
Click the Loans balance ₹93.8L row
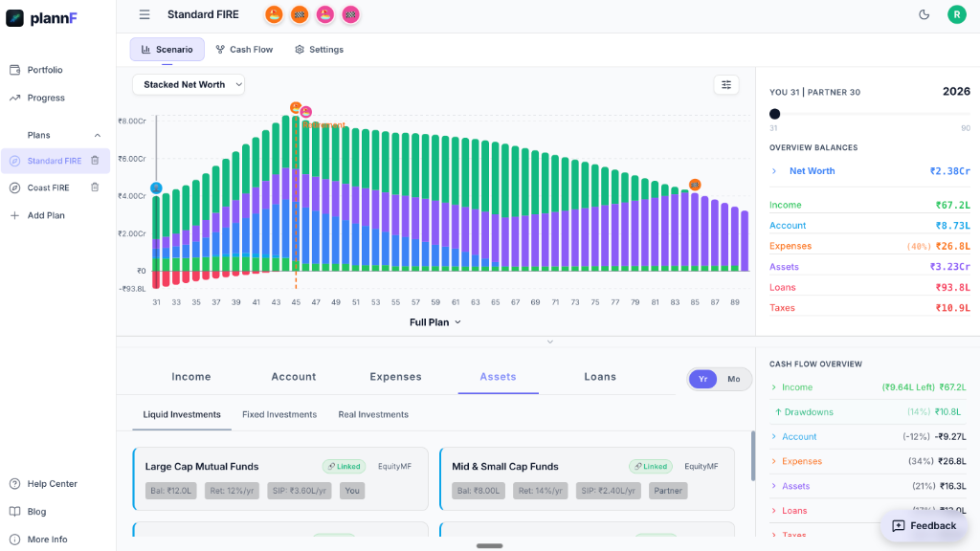point(869,287)
